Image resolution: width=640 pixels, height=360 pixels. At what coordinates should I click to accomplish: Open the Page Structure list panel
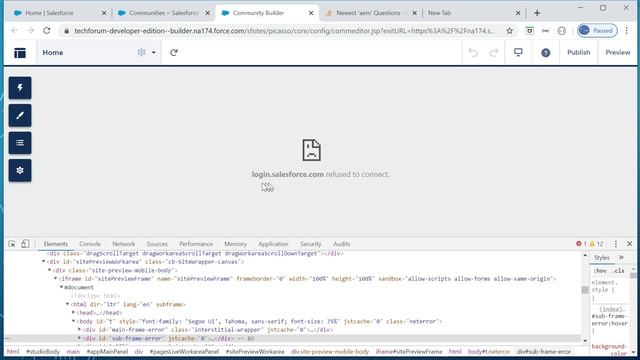coord(20,143)
